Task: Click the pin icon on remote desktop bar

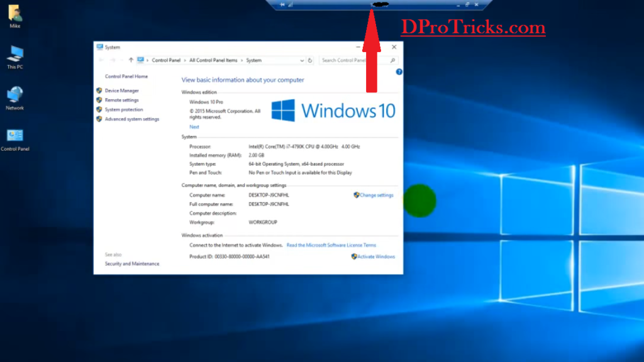Action: [282, 4]
